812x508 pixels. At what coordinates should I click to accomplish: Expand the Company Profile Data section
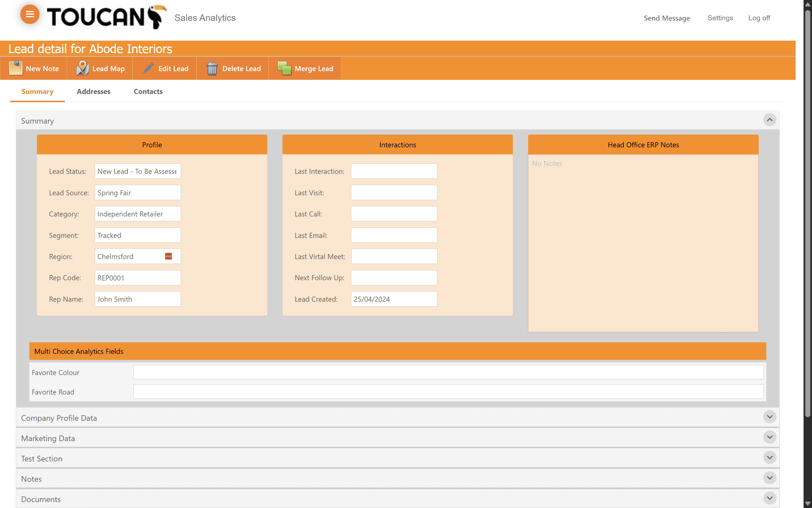click(x=770, y=417)
